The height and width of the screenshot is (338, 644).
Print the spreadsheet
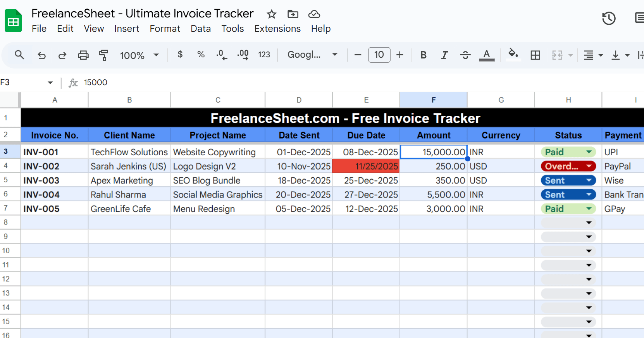pos(83,55)
